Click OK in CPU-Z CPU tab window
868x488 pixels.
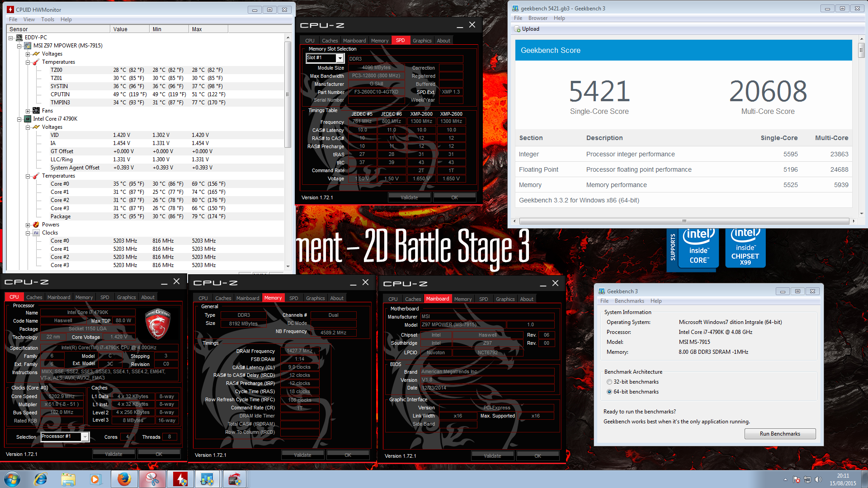point(159,454)
